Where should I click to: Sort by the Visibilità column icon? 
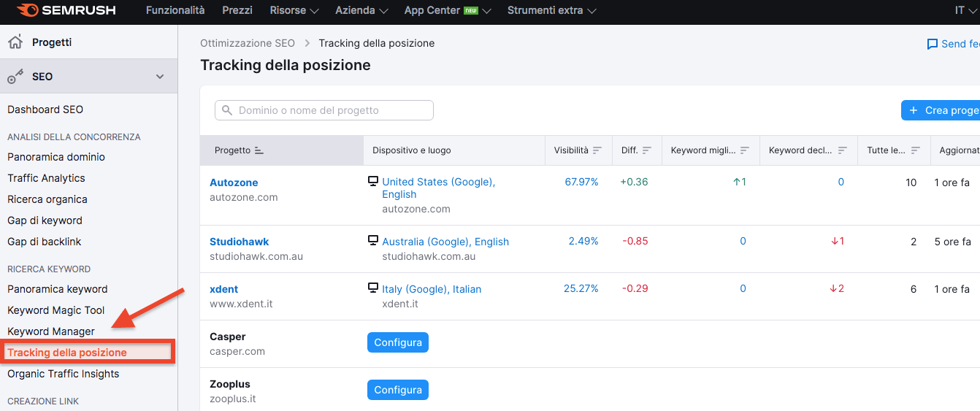597,150
